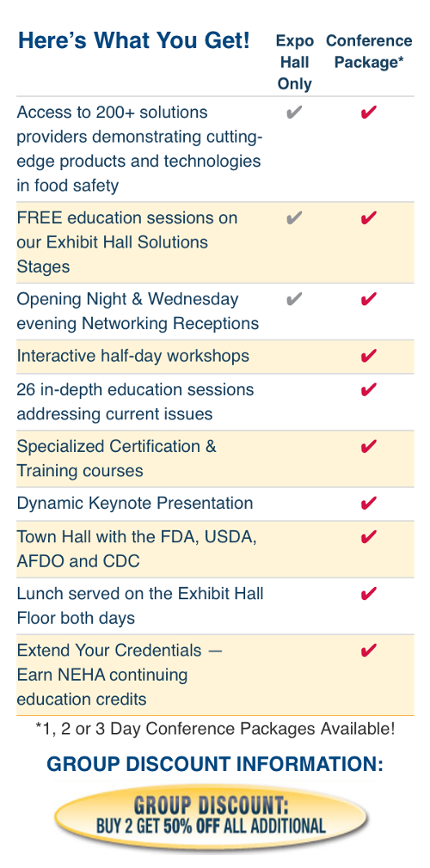Click the Dynamic Keynote Presentation row text
The width and height of the screenshot is (430, 868).
coord(135,504)
